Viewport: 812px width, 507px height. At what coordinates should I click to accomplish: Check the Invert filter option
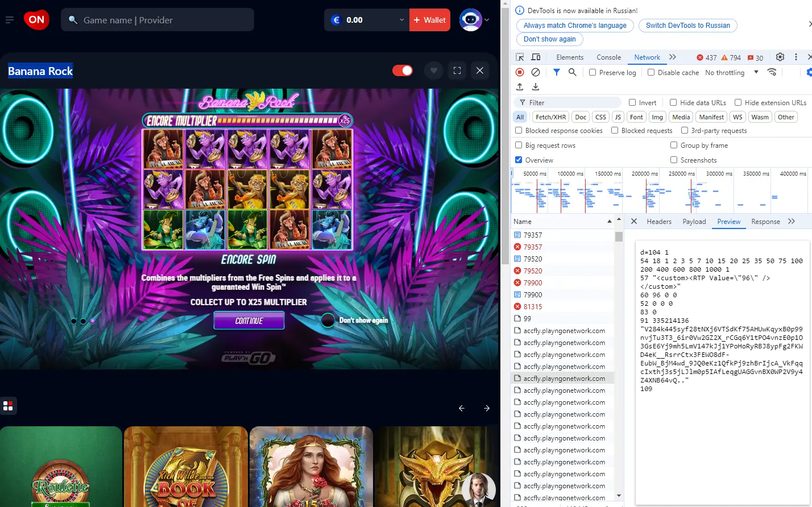click(632, 102)
